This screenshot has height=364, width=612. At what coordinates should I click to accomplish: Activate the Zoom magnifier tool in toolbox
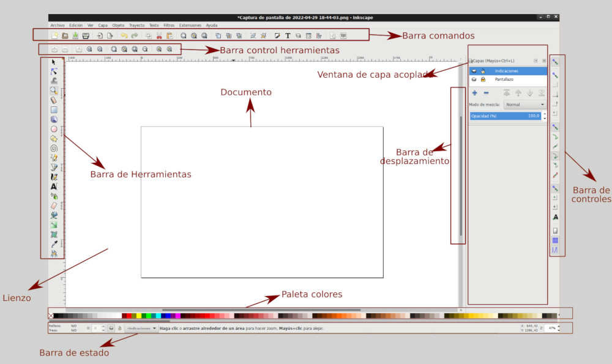[54, 91]
